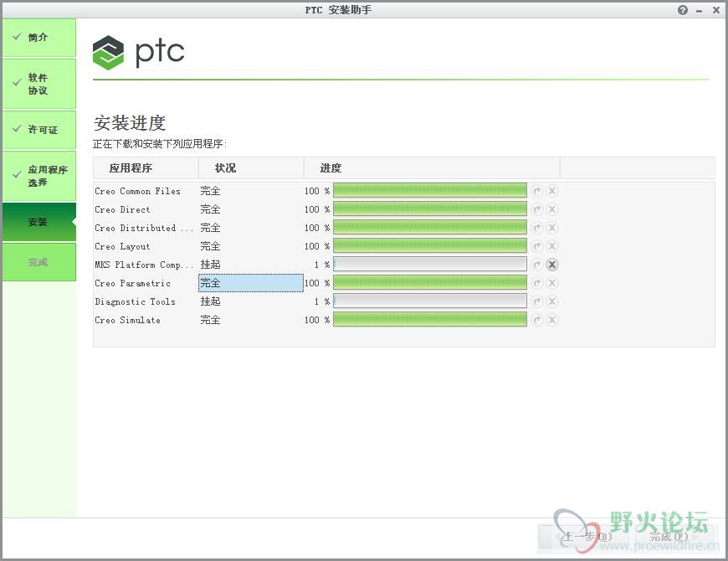This screenshot has height=561, width=728.
Task: Click the cancel X icon for Creo Distributed row
Action: (x=552, y=228)
